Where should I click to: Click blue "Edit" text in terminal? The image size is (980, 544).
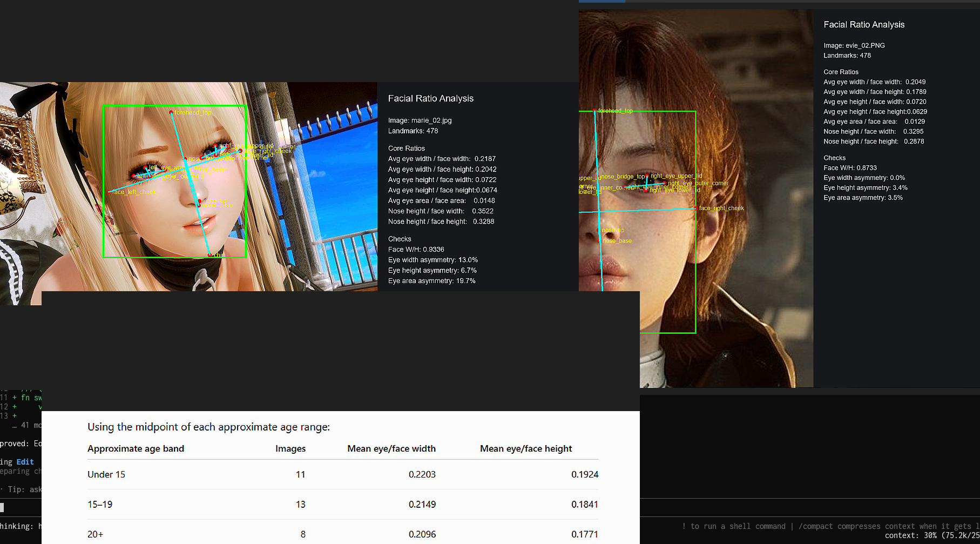tap(25, 462)
